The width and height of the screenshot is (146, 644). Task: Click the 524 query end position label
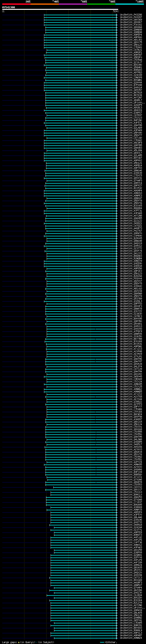point(115,11)
